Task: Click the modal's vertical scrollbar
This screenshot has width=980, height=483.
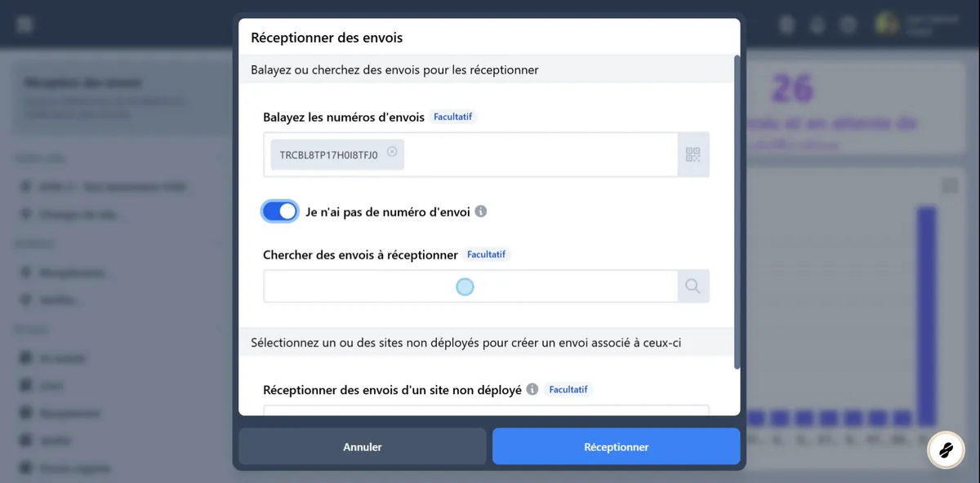Action: point(737,204)
